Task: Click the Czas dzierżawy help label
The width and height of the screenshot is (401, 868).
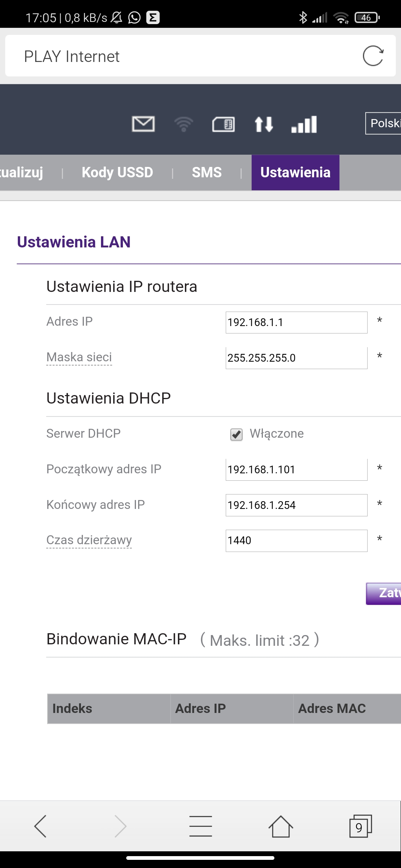Action: [x=89, y=540]
